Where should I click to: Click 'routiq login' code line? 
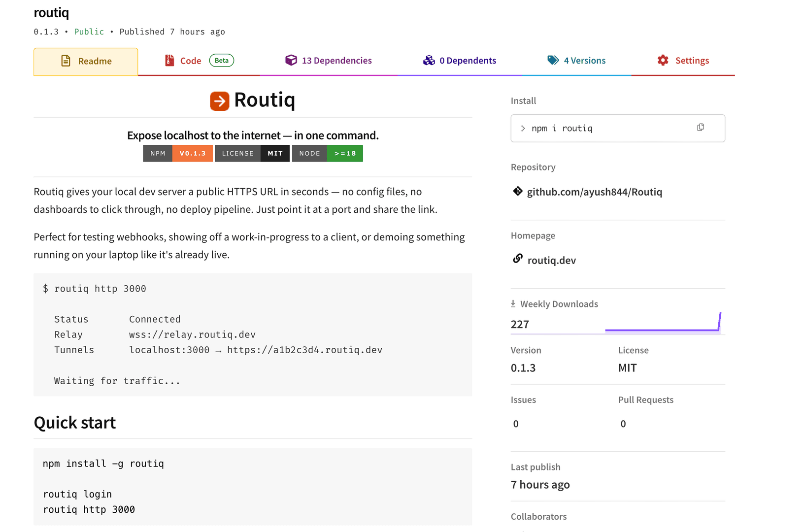pos(77,494)
